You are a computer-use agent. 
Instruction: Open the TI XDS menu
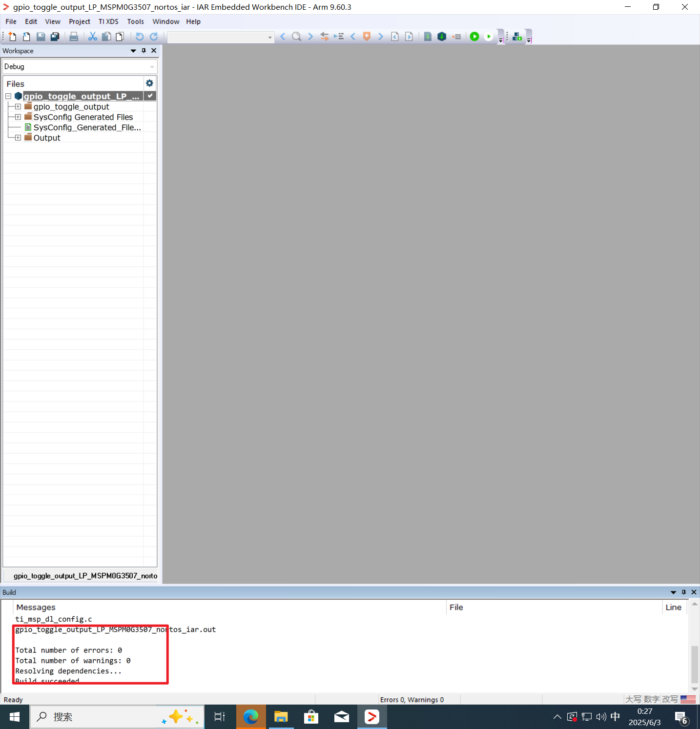(108, 21)
